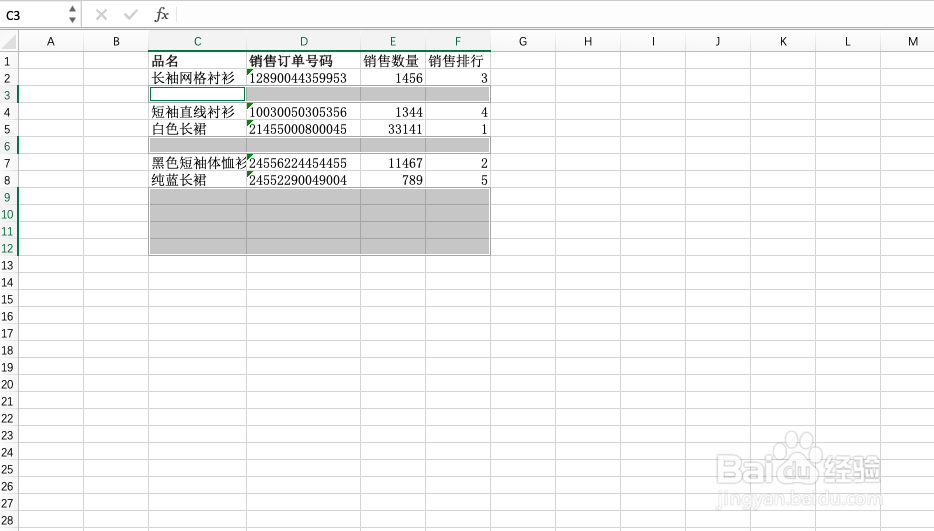Screen dimensions: 934x531
Task: Select the cell 短袖直线衬衫
Action: point(197,112)
